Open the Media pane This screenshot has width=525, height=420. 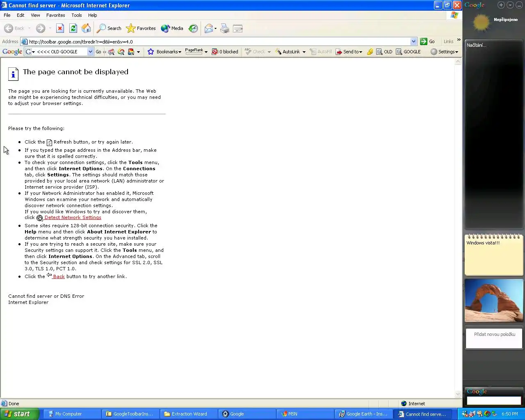(172, 28)
